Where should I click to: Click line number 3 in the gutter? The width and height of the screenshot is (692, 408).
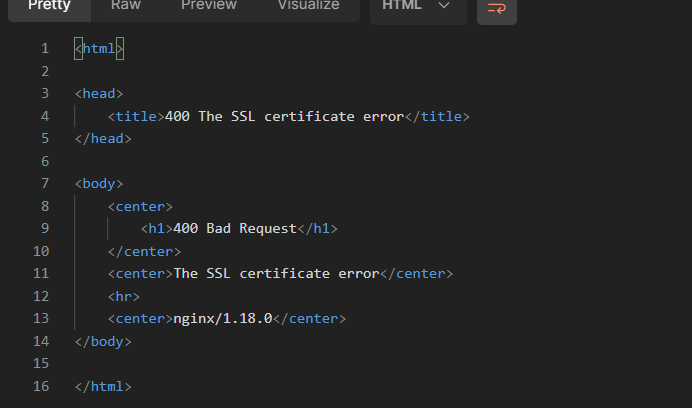pos(45,93)
